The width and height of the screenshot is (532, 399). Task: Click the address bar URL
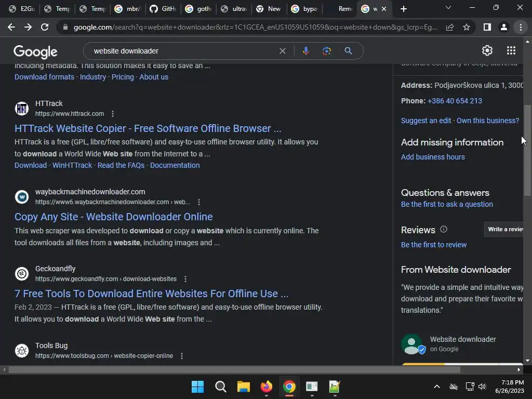255,27
